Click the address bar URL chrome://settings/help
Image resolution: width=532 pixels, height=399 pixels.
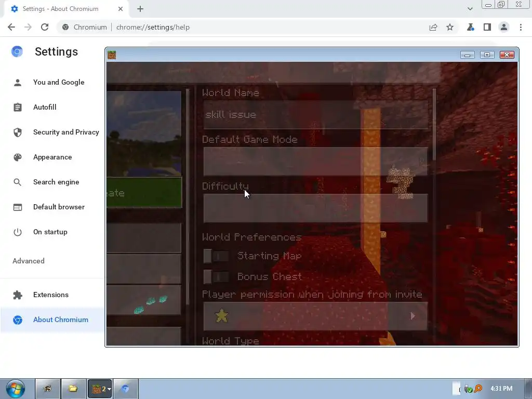[x=153, y=27]
